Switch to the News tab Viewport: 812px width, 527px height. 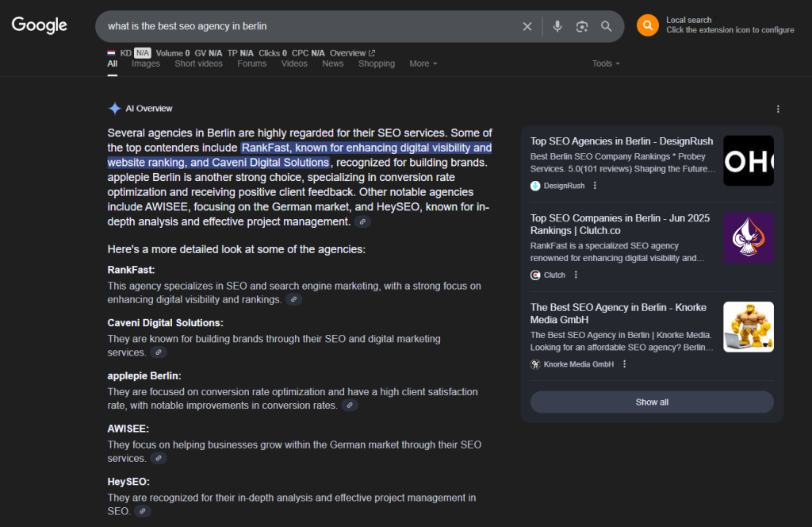click(x=333, y=63)
